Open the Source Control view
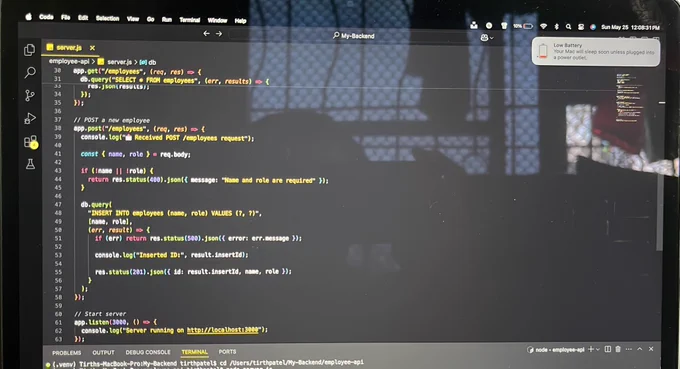This screenshot has height=369, width=680. point(30,95)
